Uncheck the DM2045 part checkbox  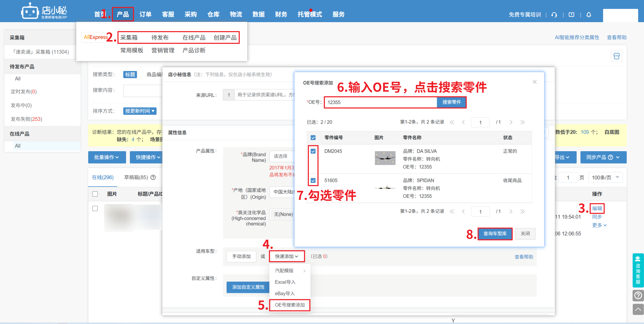click(x=313, y=151)
